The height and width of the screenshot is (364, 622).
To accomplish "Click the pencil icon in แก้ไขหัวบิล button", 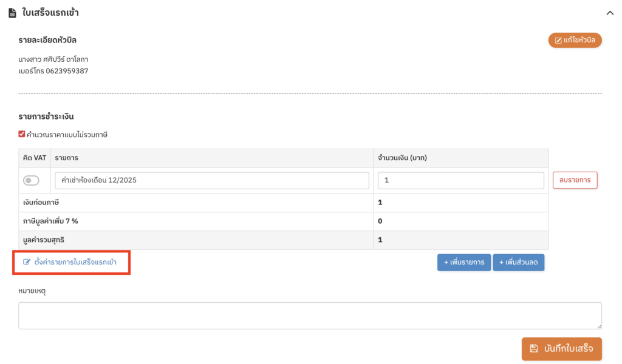I will coord(558,41).
